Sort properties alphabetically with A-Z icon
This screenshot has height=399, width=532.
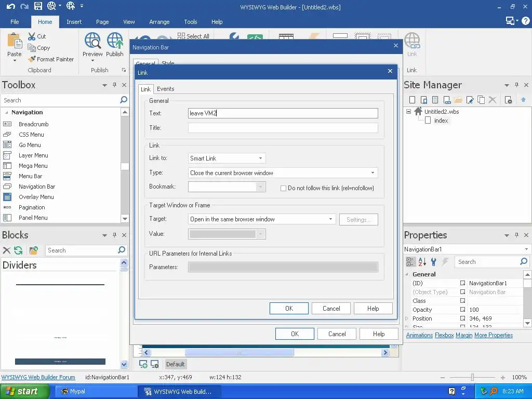point(422,262)
